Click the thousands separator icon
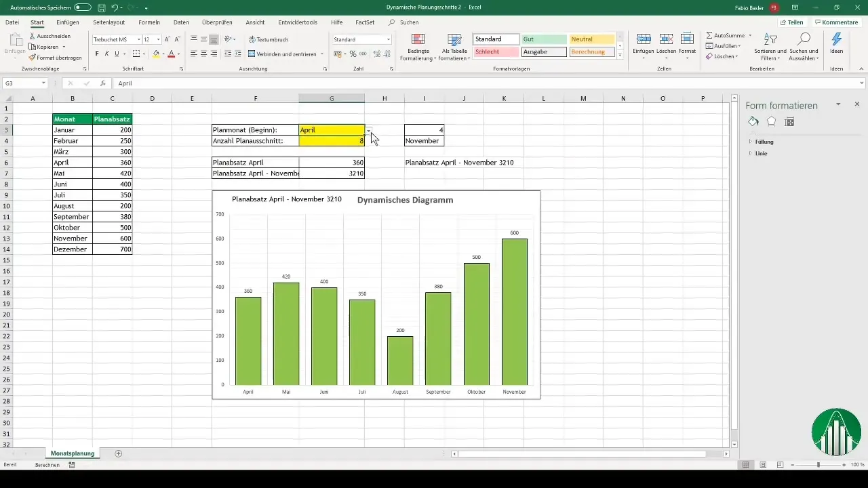Viewport: 868px width, 488px height. click(x=363, y=54)
